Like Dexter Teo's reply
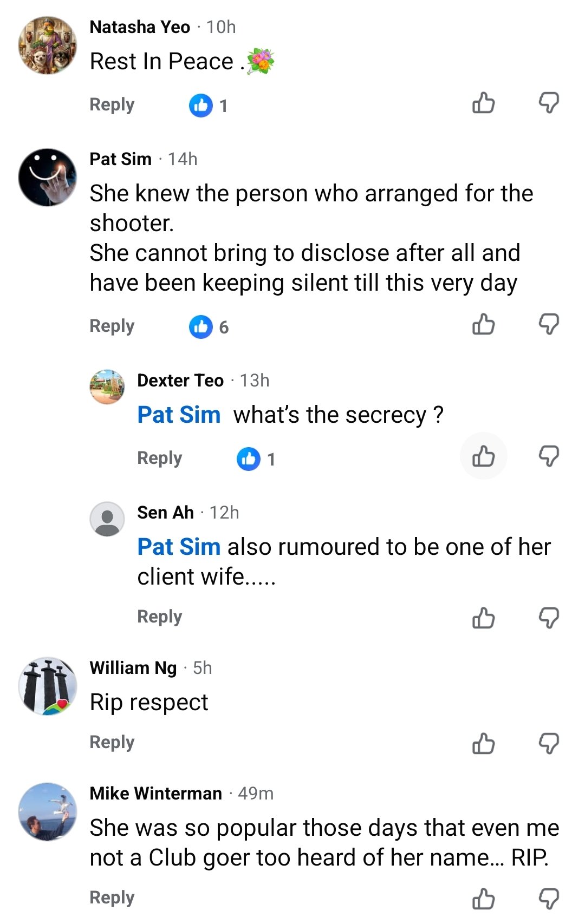 [483, 456]
